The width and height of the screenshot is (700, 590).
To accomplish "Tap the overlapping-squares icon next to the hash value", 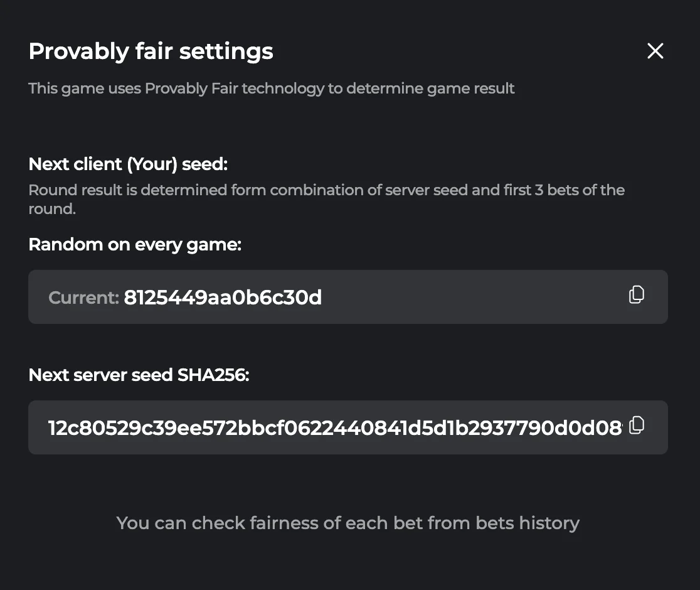I will [x=637, y=425].
